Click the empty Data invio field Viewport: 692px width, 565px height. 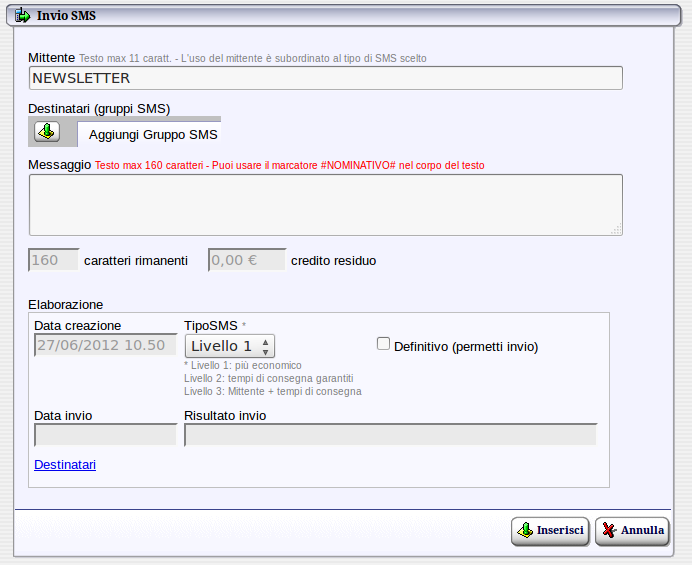(105, 434)
